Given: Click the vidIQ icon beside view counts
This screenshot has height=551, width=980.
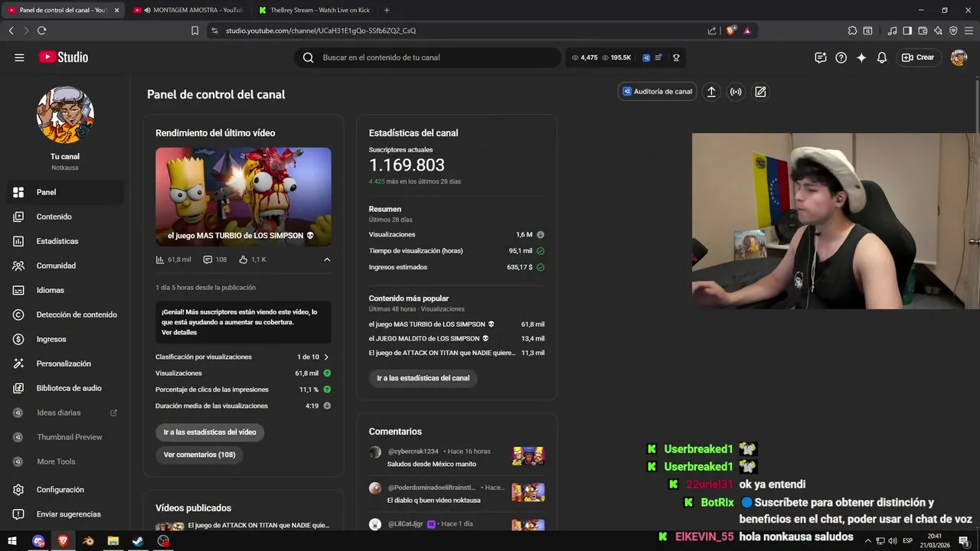Looking at the screenshot, I should pos(646,57).
